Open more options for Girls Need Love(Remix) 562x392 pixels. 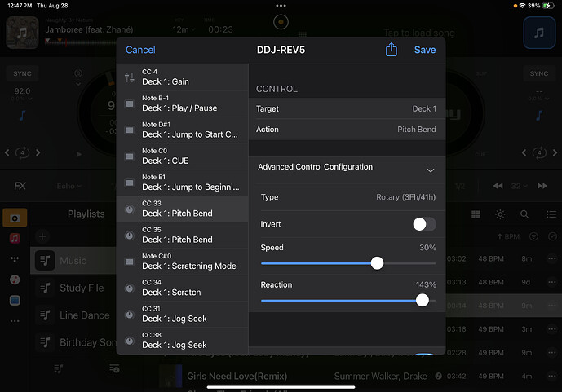coord(552,376)
